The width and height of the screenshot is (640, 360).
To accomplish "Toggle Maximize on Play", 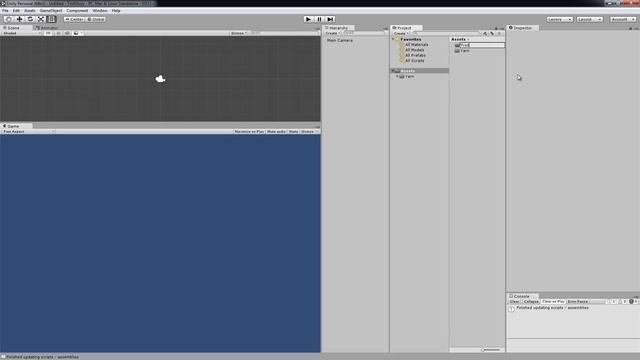I will coord(249,131).
